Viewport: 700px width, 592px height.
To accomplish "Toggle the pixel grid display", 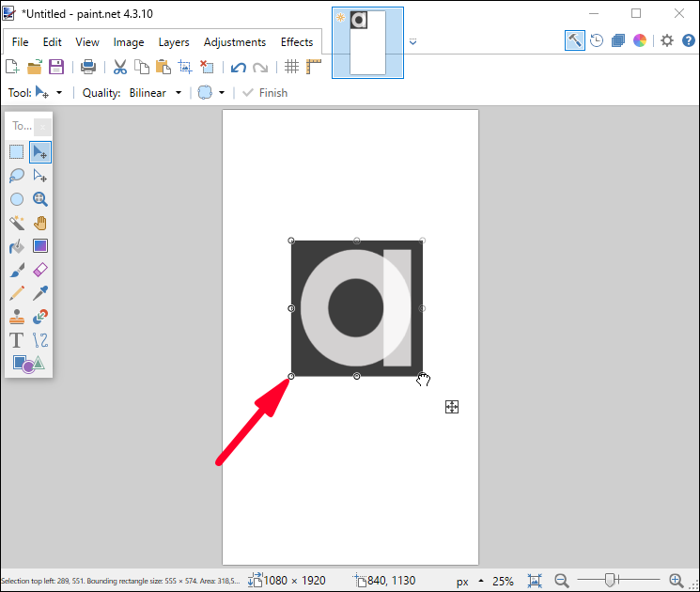I will point(292,67).
